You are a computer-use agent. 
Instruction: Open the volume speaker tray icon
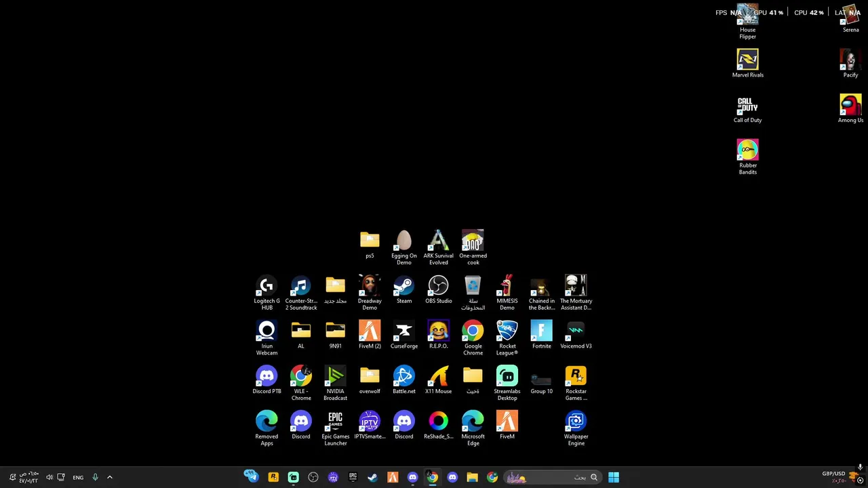(x=49, y=477)
